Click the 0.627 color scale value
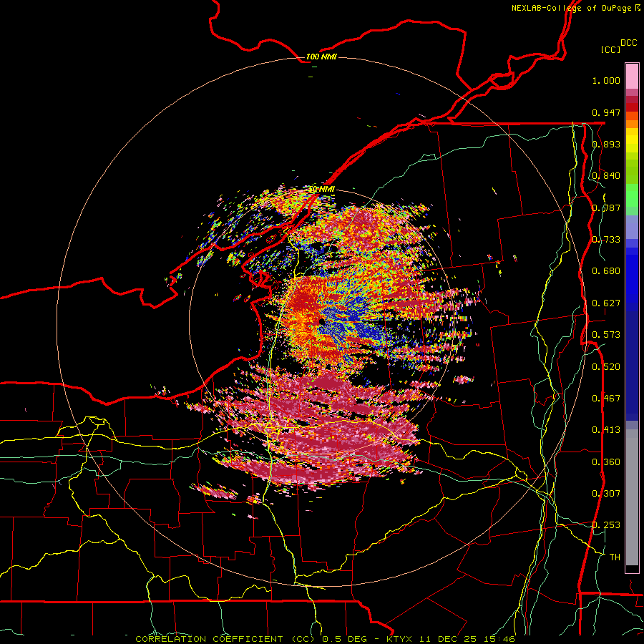 [x=606, y=303]
